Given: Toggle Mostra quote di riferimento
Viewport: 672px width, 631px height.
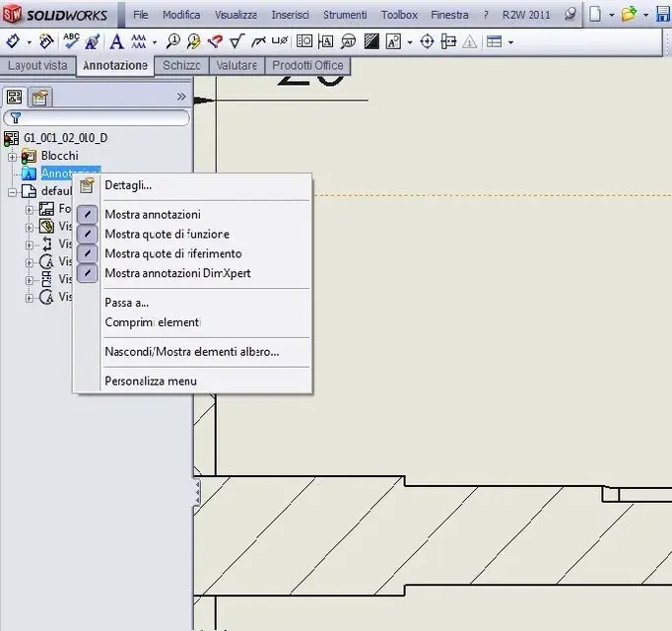Looking at the screenshot, I should tap(173, 253).
